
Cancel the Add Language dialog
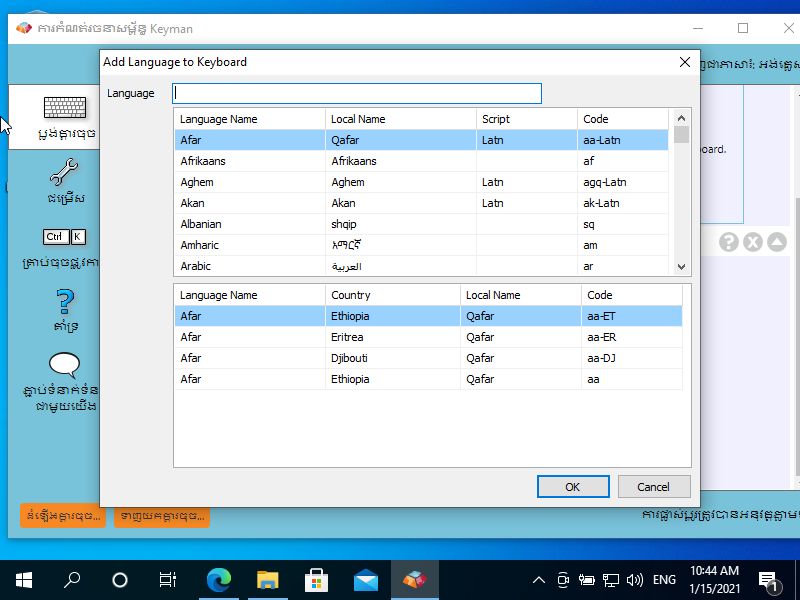(x=654, y=487)
